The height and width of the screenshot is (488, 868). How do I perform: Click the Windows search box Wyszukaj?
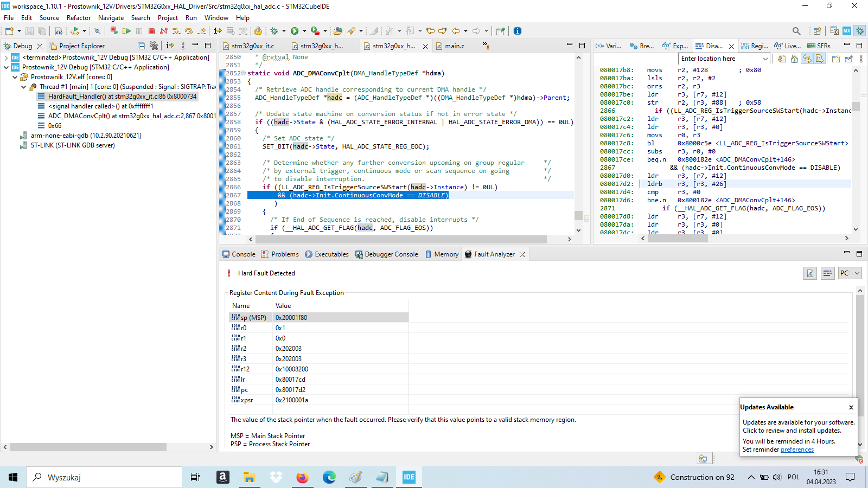click(x=104, y=477)
